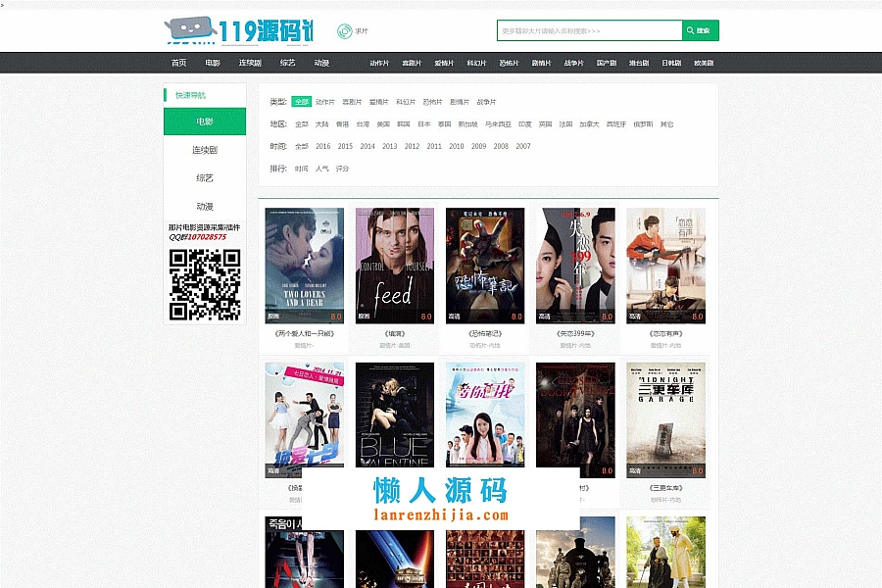Select 连续剧 in the quick navigation sidebar
Image resolution: width=882 pixels, height=588 pixels.
coord(205,150)
